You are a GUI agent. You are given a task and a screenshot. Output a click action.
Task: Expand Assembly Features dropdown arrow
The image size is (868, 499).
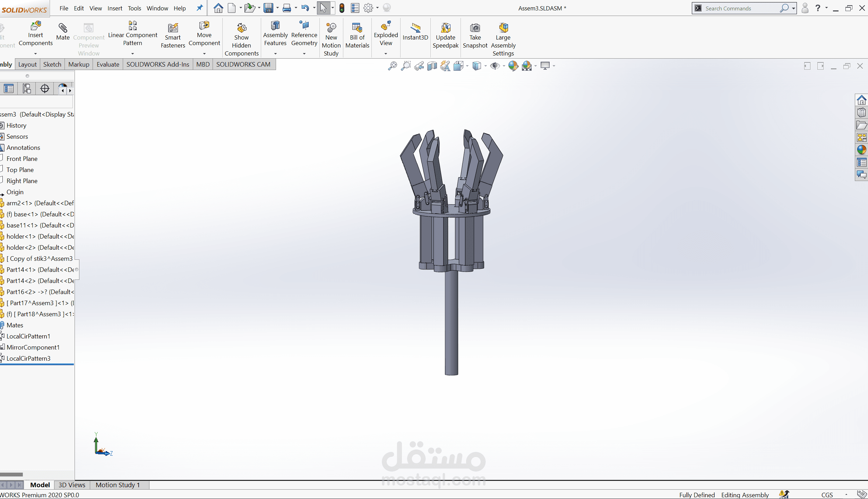pyautogui.click(x=275, y=54)
